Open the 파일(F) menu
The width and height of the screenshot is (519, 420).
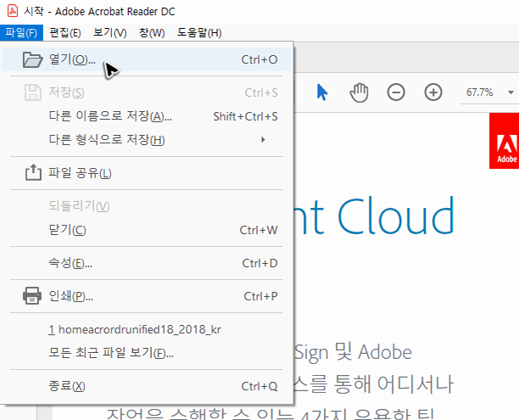pos(21,32)
